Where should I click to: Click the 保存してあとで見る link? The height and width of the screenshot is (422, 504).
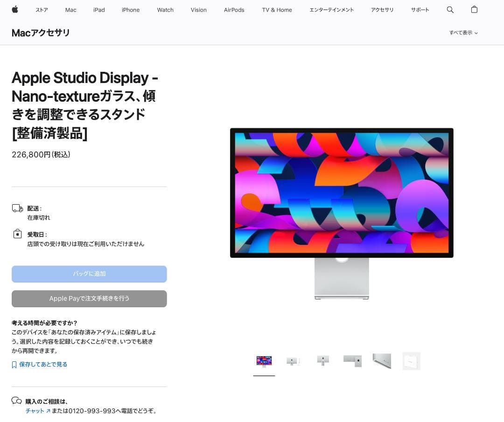tap(43, 365)
